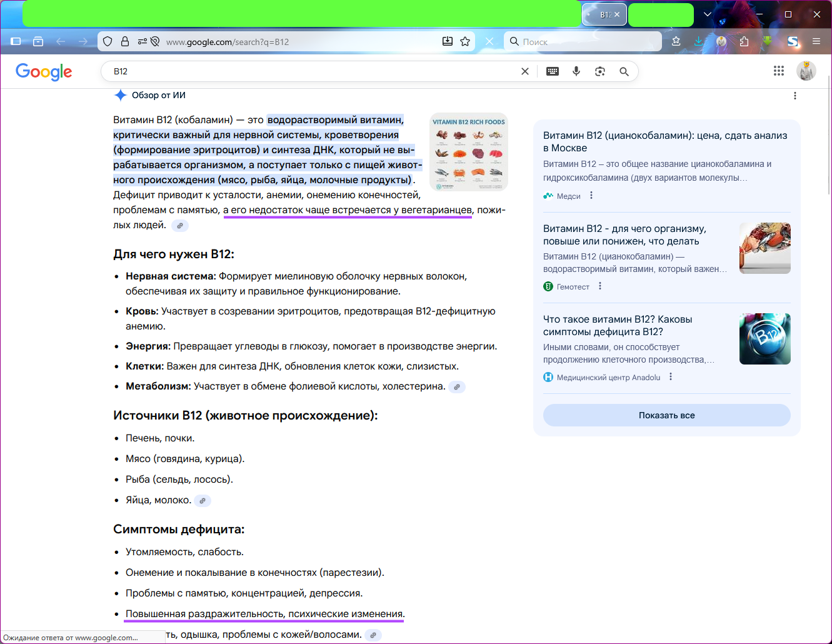
Task: Click the blue S extension icon
Action: point(793,41)
